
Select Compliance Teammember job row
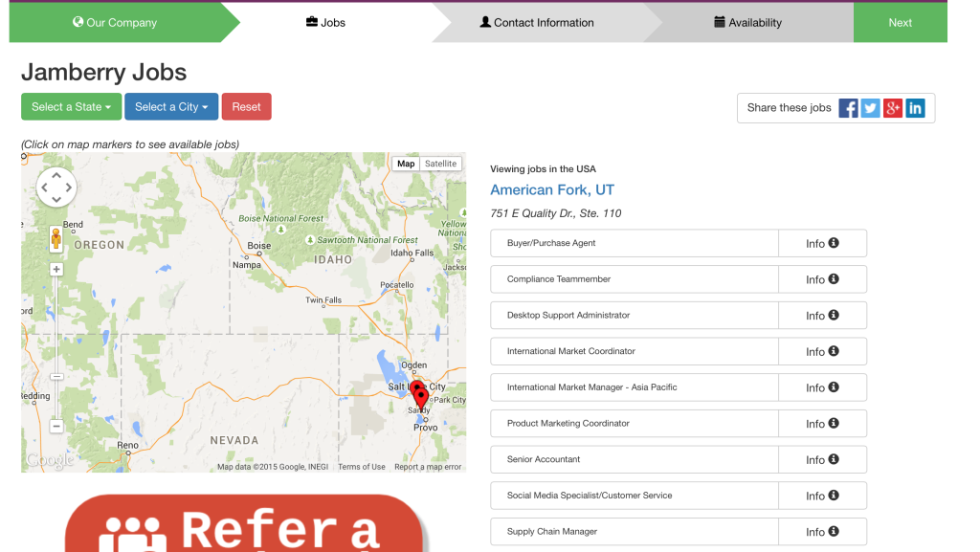coord(635,279)
